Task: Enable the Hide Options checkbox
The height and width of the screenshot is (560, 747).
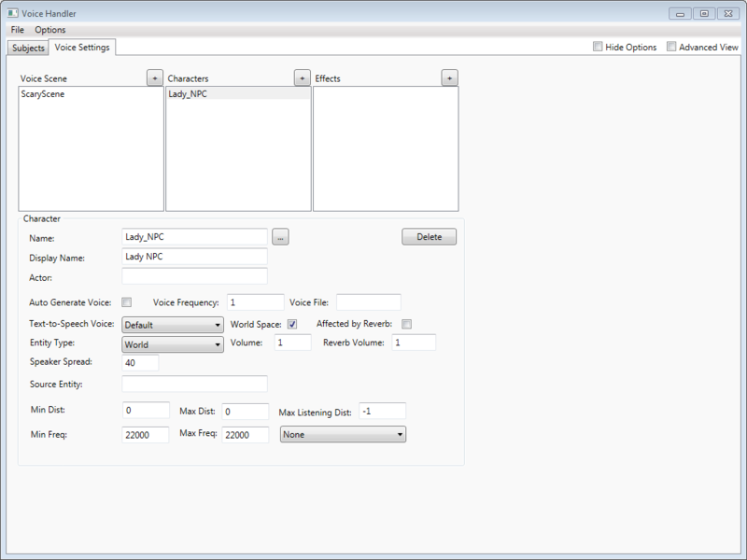Action: [x=598, y=47]
